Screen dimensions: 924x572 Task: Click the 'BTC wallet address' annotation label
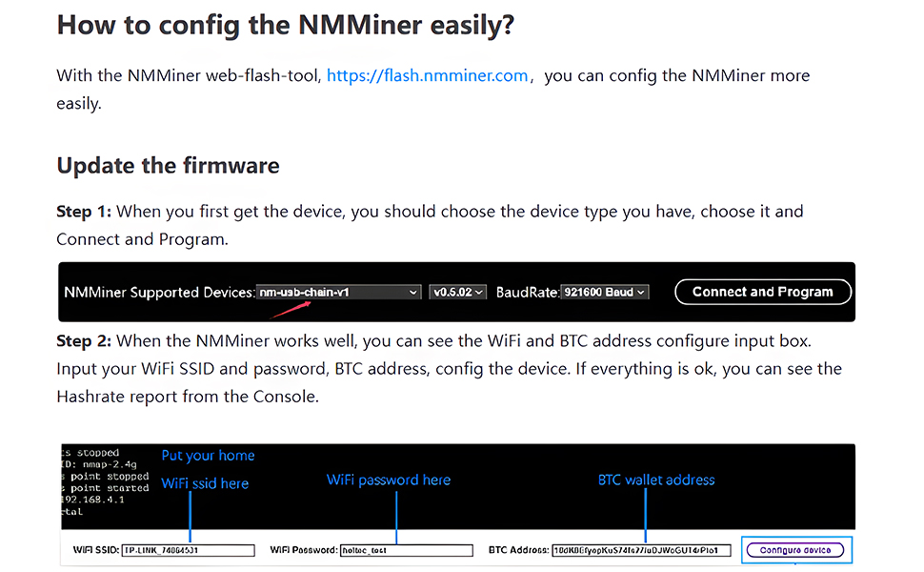coord(656,480)
